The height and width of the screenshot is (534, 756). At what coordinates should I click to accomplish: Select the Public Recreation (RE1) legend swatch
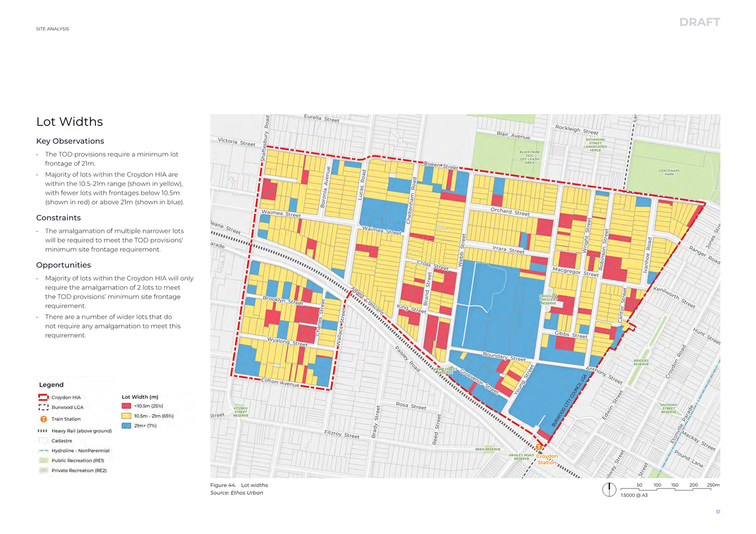(x=43, y=461)
